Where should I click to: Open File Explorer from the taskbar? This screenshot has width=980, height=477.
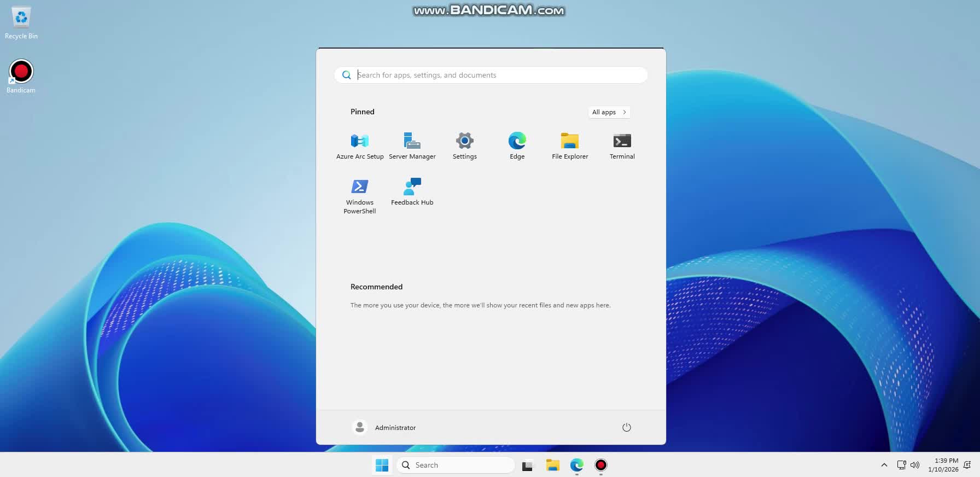(553, 465)
